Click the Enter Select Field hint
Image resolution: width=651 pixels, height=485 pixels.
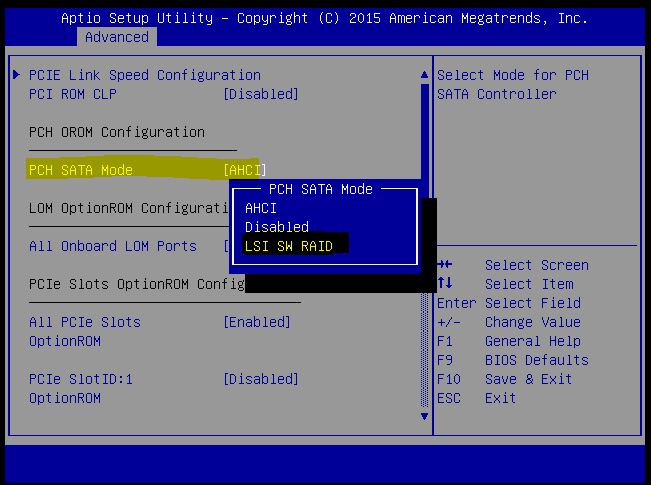coord(509,303)
